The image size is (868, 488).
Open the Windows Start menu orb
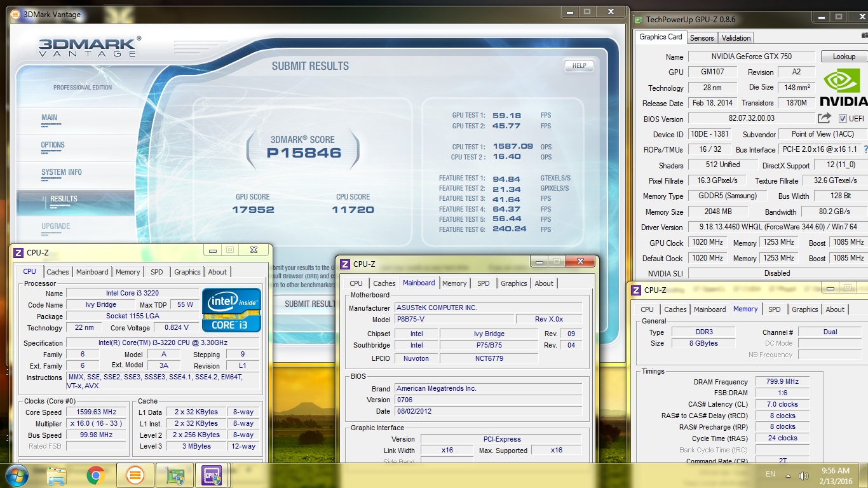coord(16,475)
